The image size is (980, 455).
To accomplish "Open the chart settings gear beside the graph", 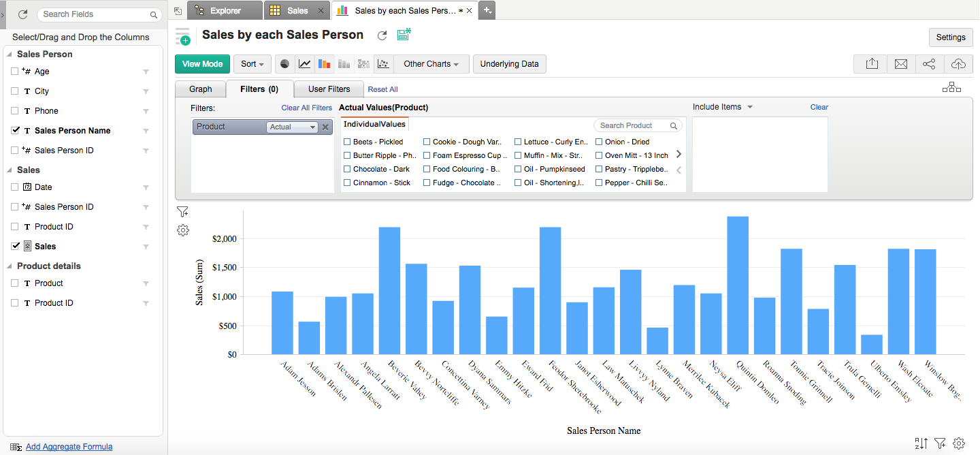I will click(x=182, y=230).
